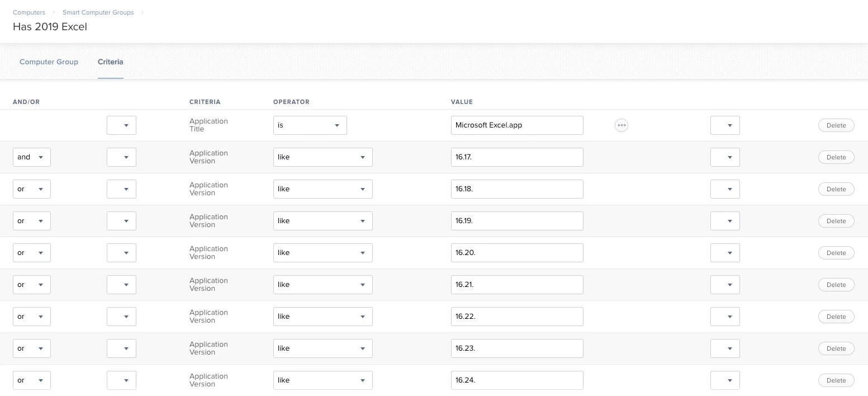Click the 16.22. value field
Viewport: 868px width, 396px height.
[517, 317]
